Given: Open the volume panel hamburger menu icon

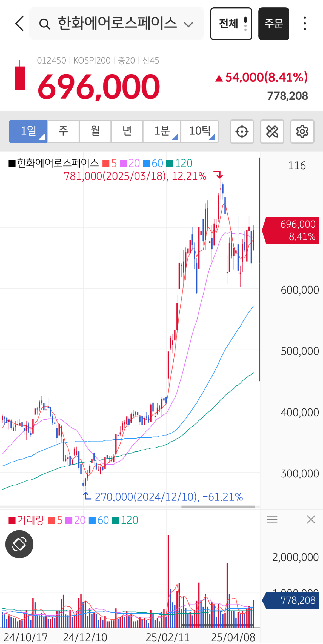Looking at the screenshot, I should tap(272, 519).
